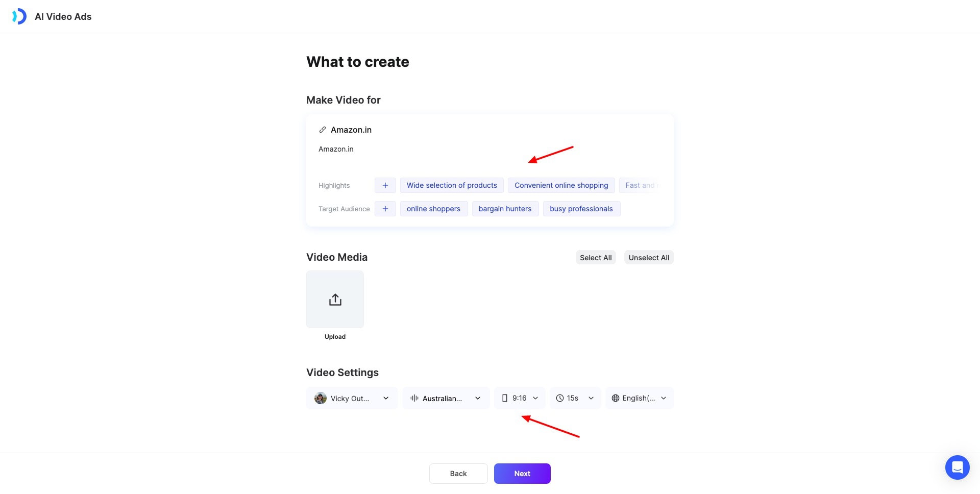The width and height of the screenshot is (980, 494).
Task: Add a target audience with plus icon
Action: click(x=385, y=209)
